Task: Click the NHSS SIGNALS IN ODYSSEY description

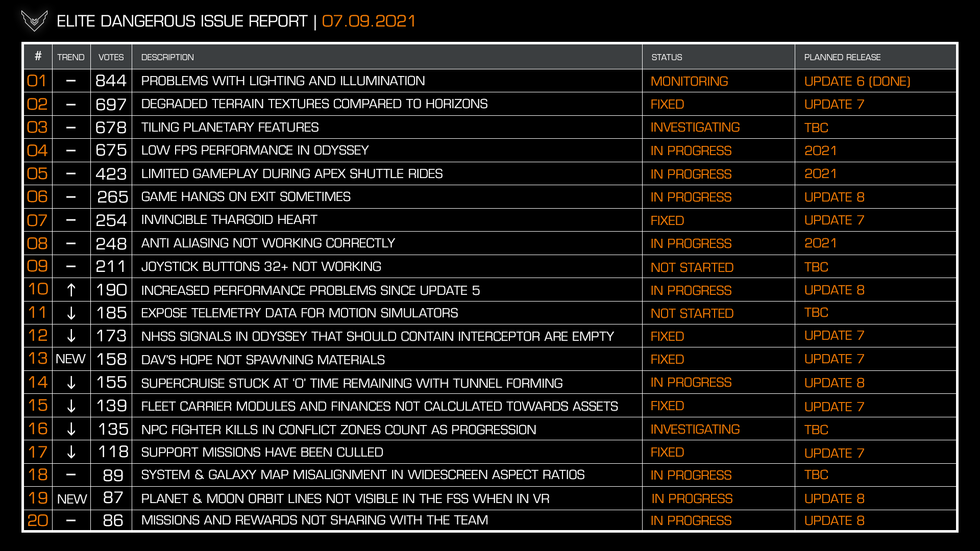Action: tap(378, 336)
